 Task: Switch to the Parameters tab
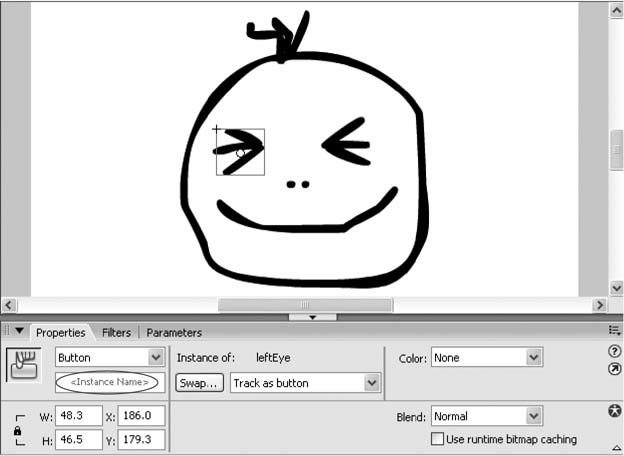click(x=174, y=333)
